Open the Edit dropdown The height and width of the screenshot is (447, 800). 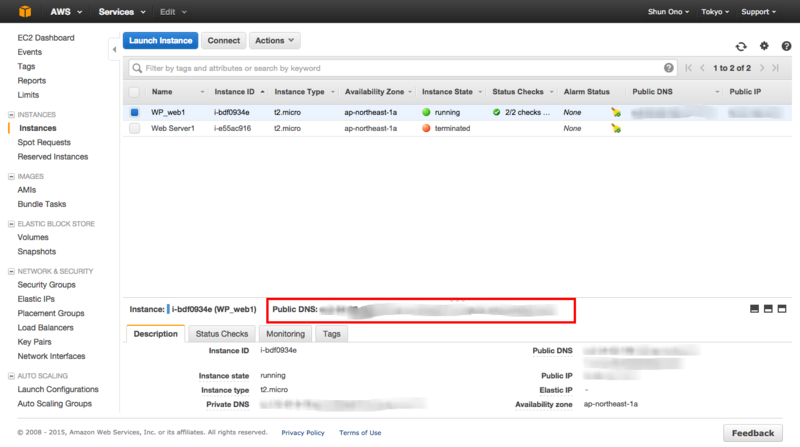click(173, 12)
